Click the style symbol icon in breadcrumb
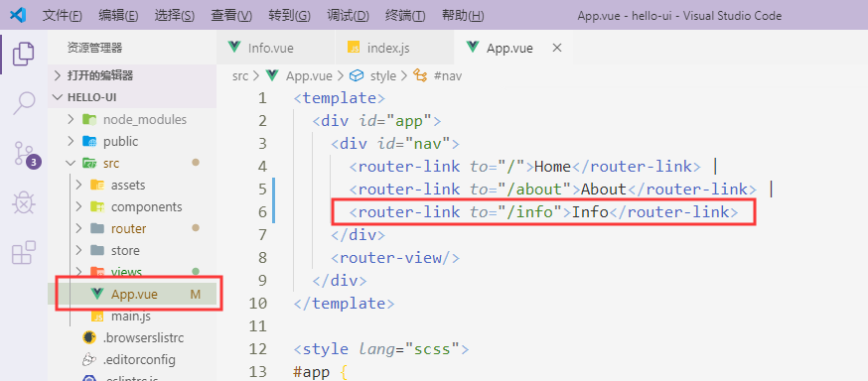The width and height of the screenshot is (868, 381). point(358,75)
